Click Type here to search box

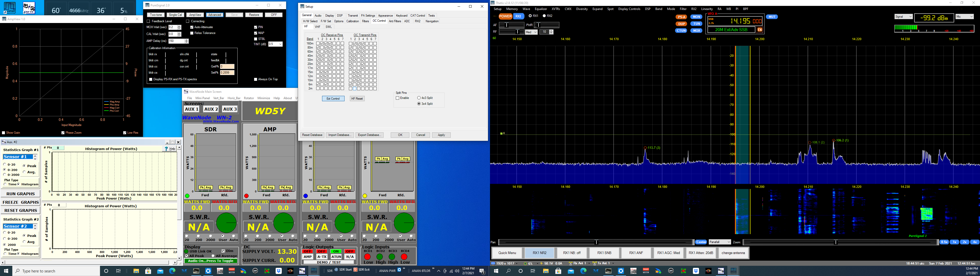pos(56,271)
